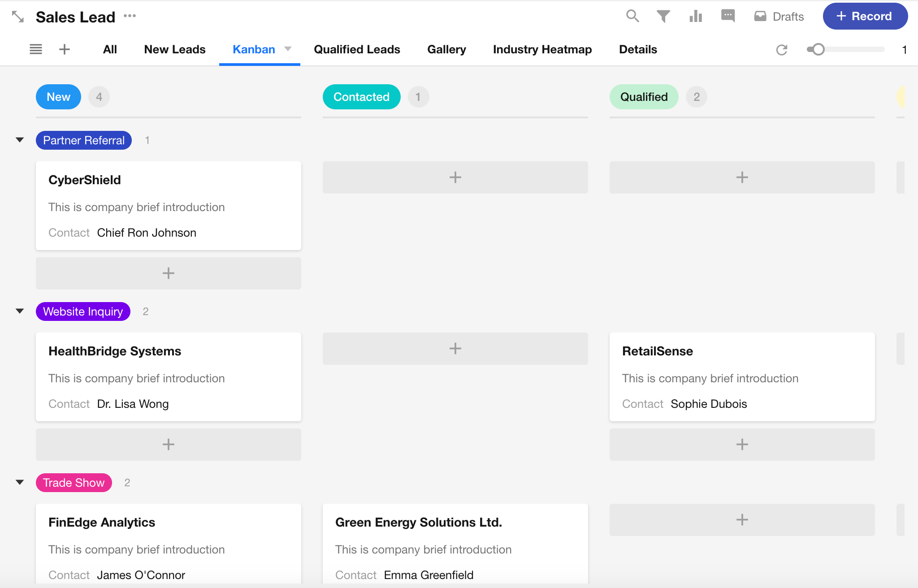Click the refresh icon
Screen dimensions: 918x588
coord(782,50)
